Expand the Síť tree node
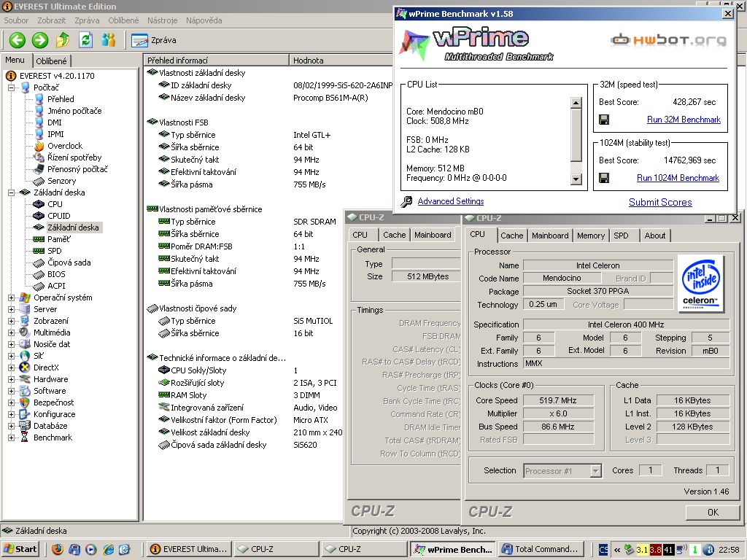 coord(11,356)
